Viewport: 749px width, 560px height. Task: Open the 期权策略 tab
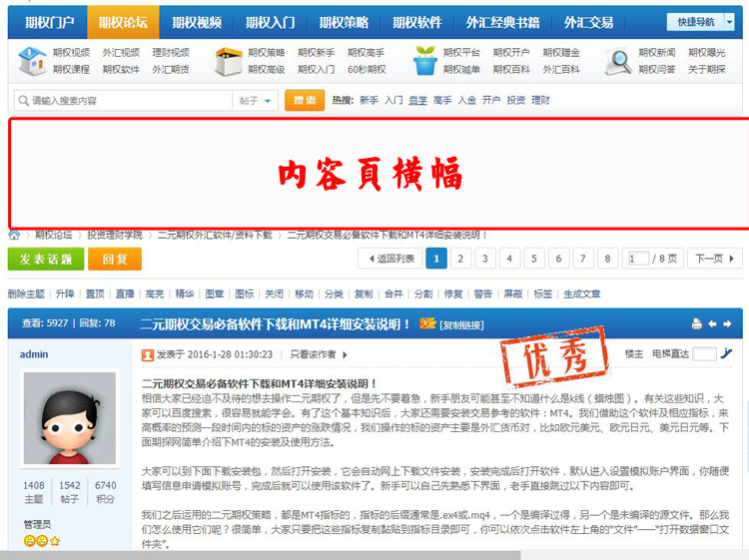pyautogui.click(x=344, y=22)
